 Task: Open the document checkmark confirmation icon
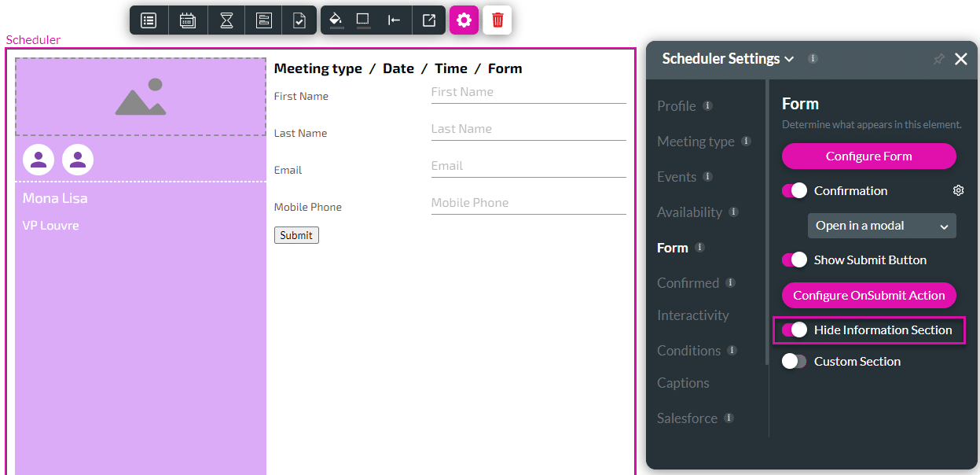coord(299,20)
